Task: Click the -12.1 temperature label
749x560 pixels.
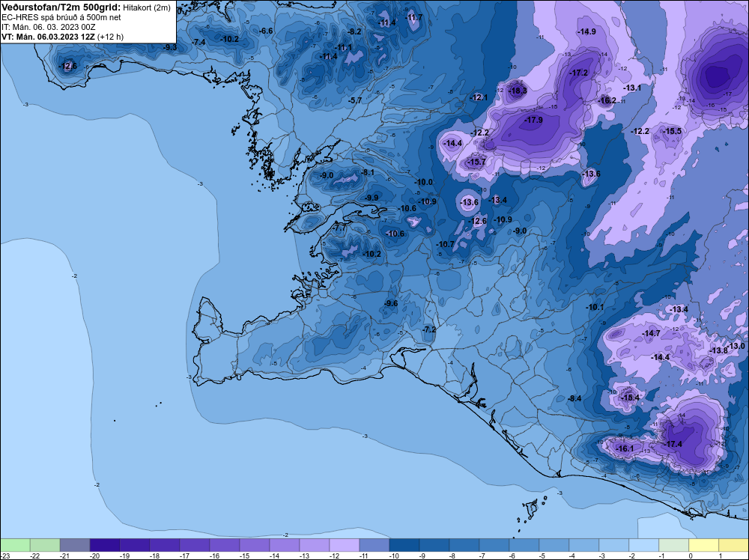Action: 479,97
